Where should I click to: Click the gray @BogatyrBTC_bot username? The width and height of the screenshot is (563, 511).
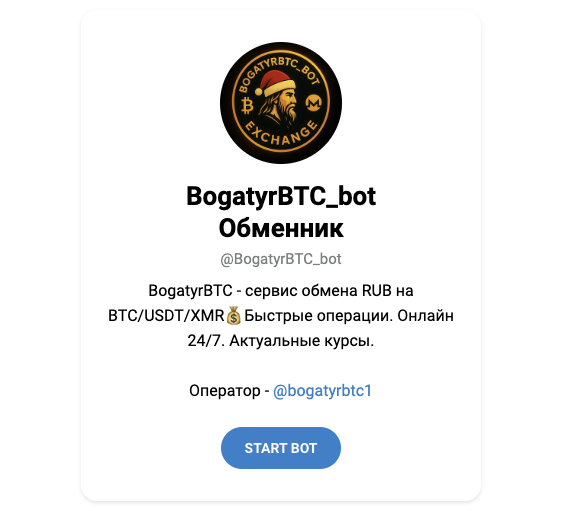(281, 259)
